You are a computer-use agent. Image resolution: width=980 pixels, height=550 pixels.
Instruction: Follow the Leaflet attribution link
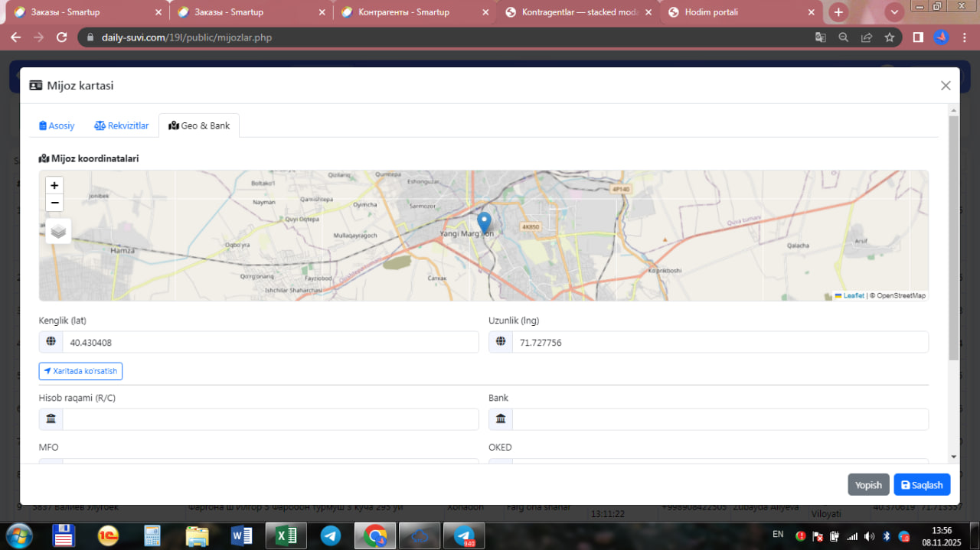853,295
